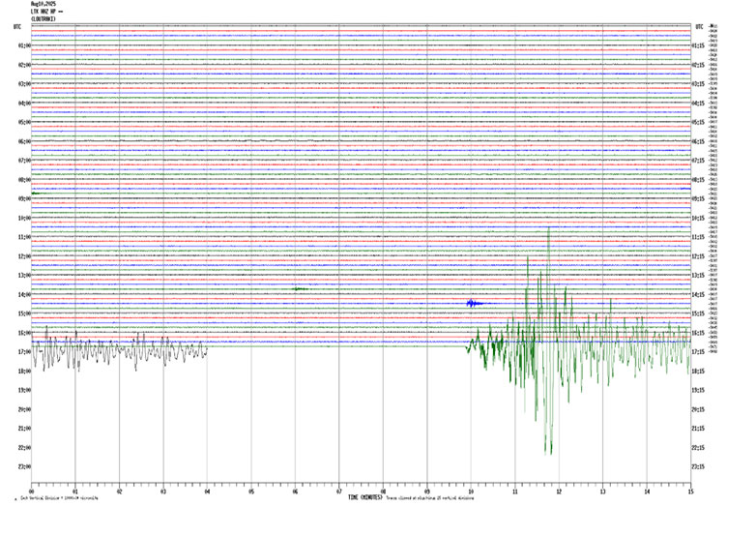Click the small green blip at 09:00 trace start
Viewport: 756px width, 536px height.
pyautogui.click(x=36, y=194)
